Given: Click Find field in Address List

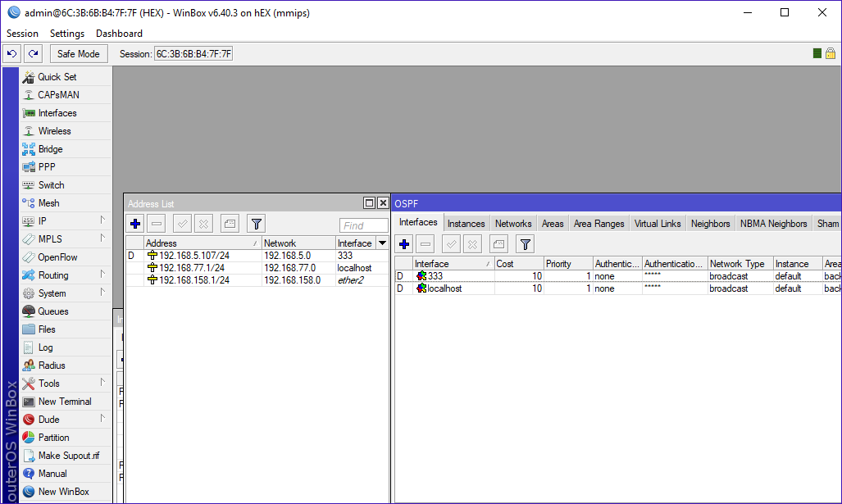Looking at the screenshot, I should [x=363, y=225].
